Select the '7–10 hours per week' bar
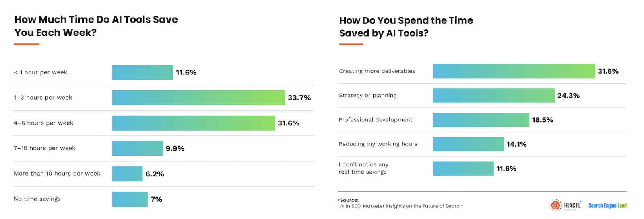 (137, 148)
